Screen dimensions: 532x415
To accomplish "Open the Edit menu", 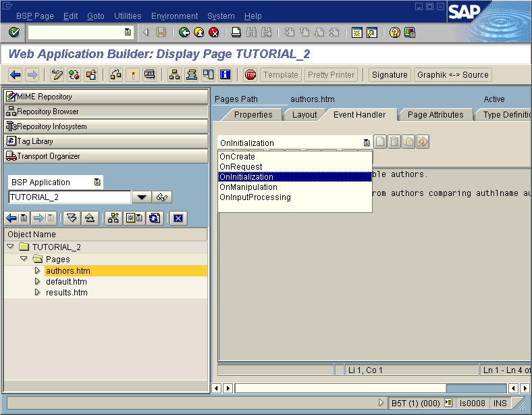I will click(71, 16).
